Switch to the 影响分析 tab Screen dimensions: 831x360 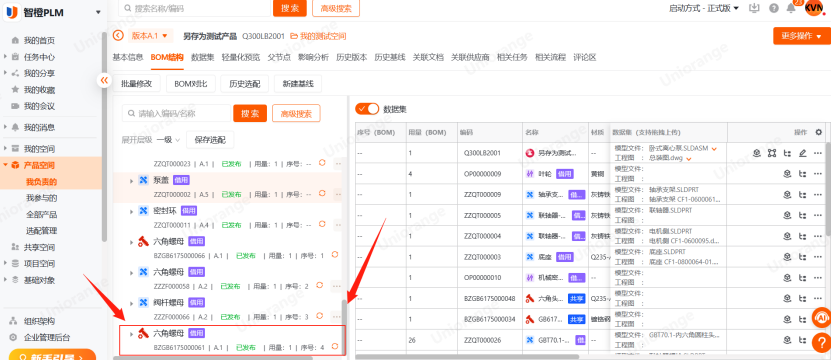click(313, 57)
